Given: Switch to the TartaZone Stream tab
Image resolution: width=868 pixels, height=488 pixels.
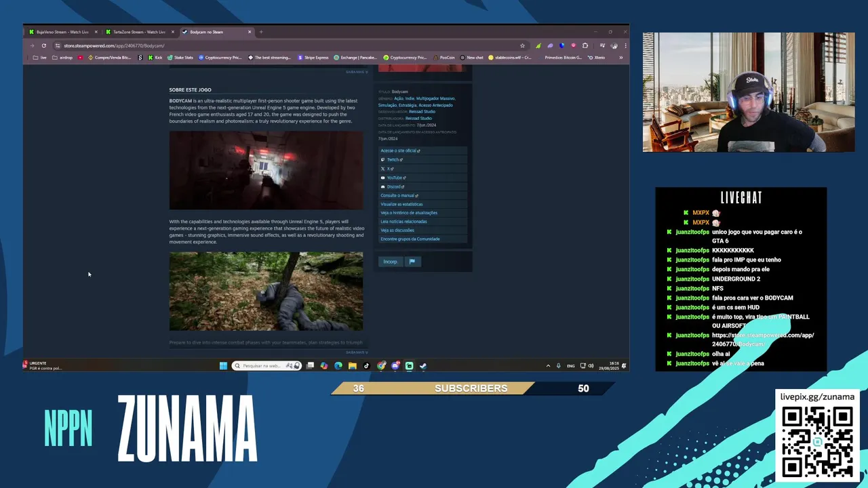Looking at the screenshot, I should 139,32.
